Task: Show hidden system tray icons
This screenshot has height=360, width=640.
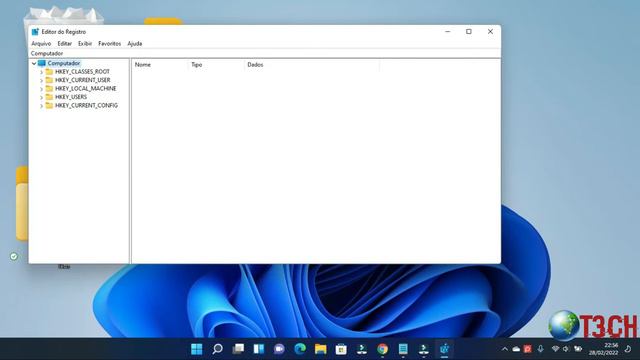Action: coord(504,349)
